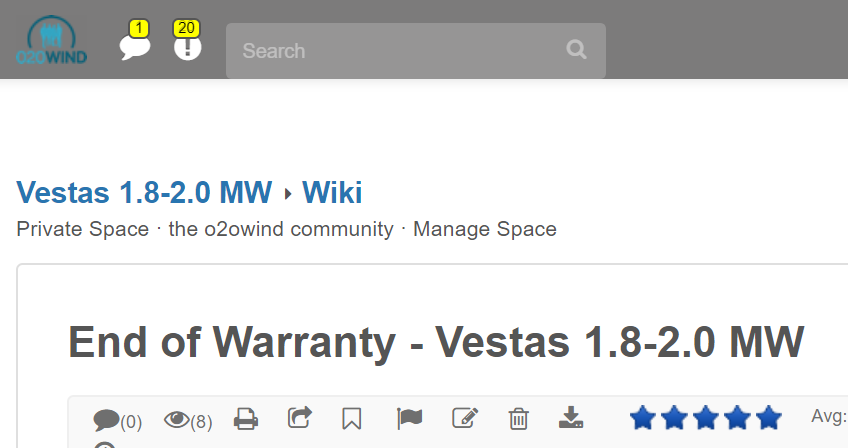Click the Private Space link
The image size is (848, 448).
pyautogui.click(x=83, y=229)
